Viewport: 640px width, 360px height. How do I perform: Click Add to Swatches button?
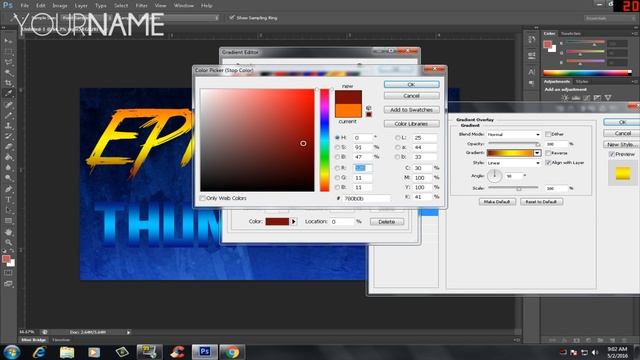[x=411, y=110]
